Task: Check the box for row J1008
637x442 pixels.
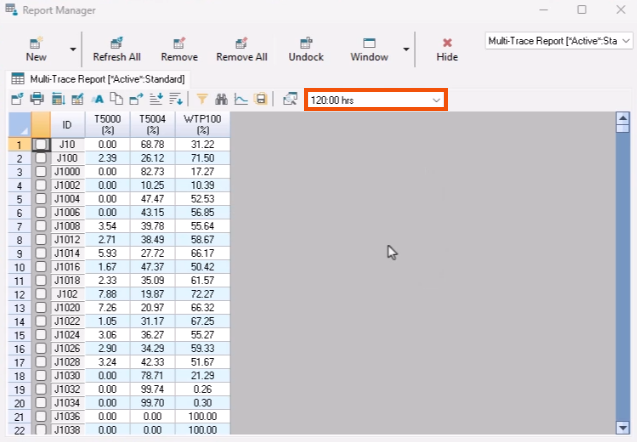Action: (41, 226)
